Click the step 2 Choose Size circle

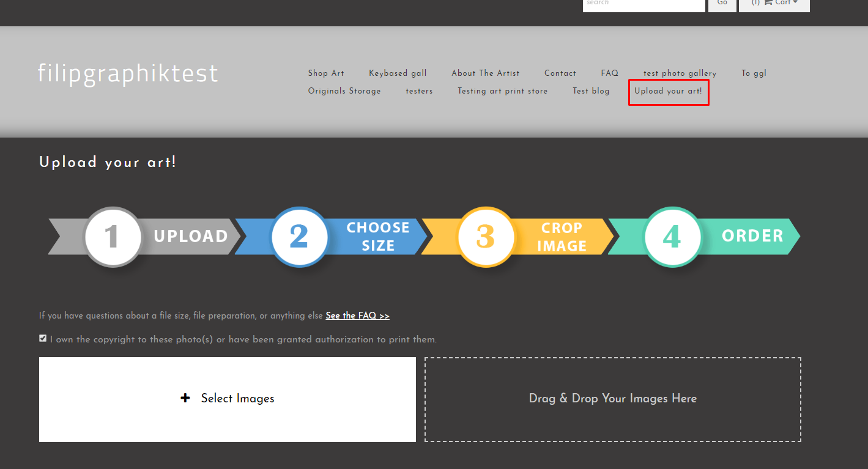(x=299, y=237)
